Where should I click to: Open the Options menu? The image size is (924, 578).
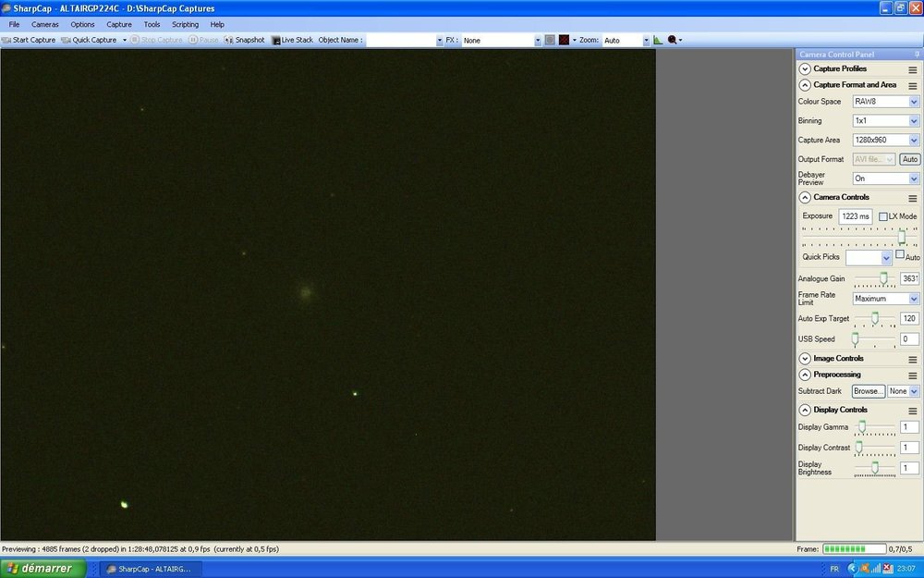pos(82,24)
